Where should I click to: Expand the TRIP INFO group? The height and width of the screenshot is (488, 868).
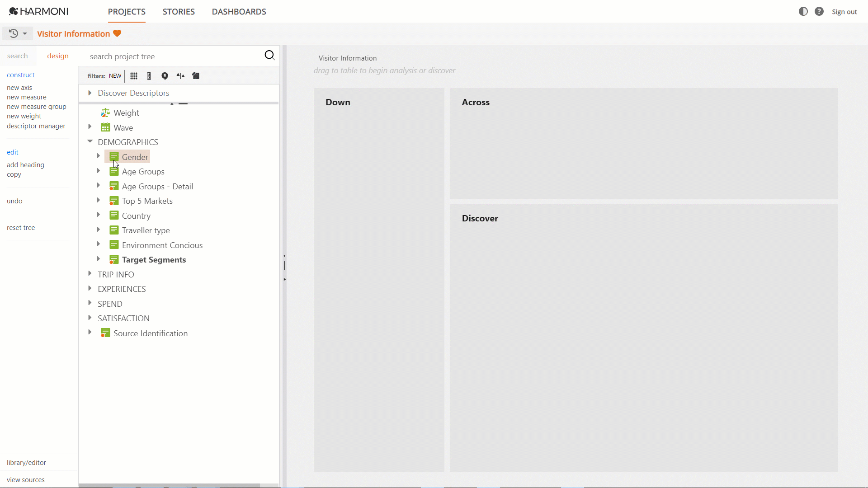click(90, 273)
